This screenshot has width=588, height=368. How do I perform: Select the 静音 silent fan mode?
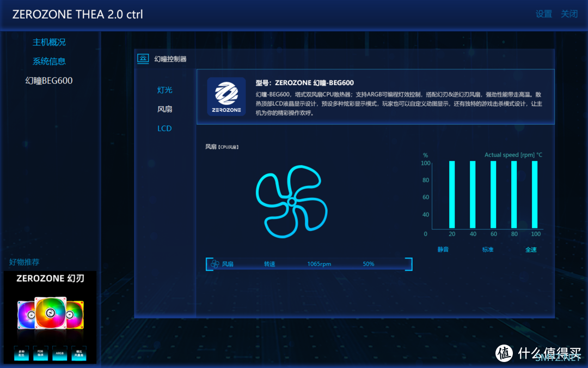click(x=443, y=249)
